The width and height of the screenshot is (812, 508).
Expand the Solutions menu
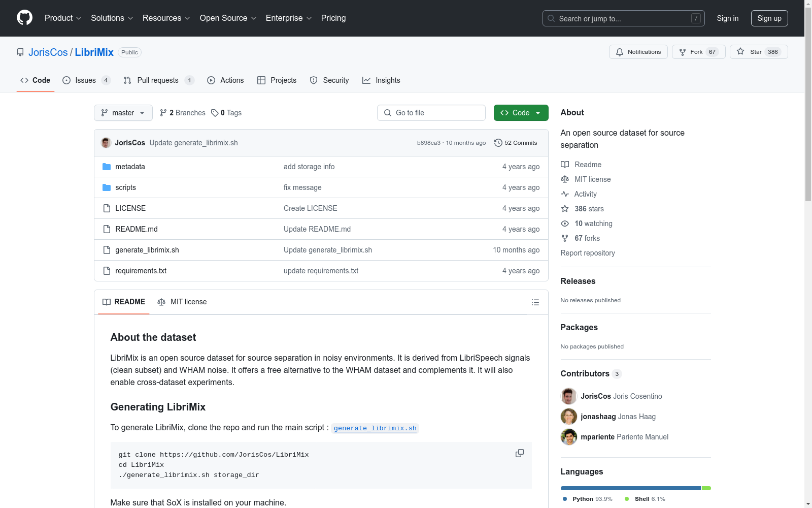pos(112,18)
